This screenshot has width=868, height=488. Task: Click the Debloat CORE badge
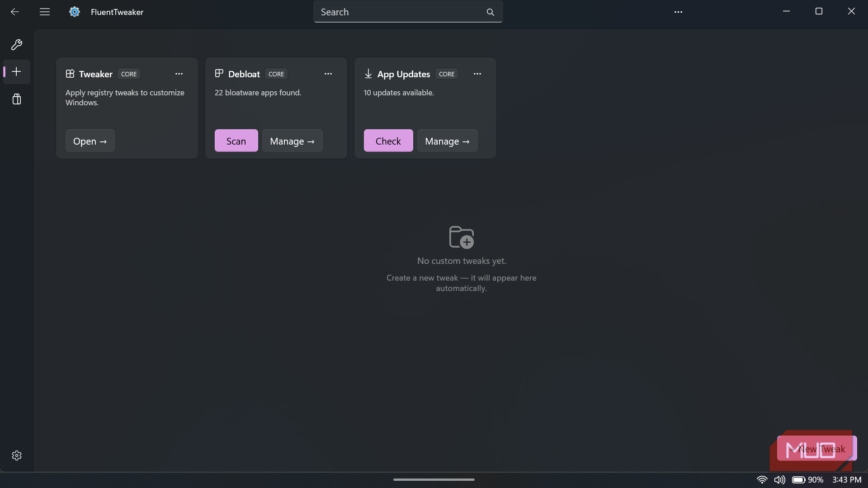tap(276, 74)
